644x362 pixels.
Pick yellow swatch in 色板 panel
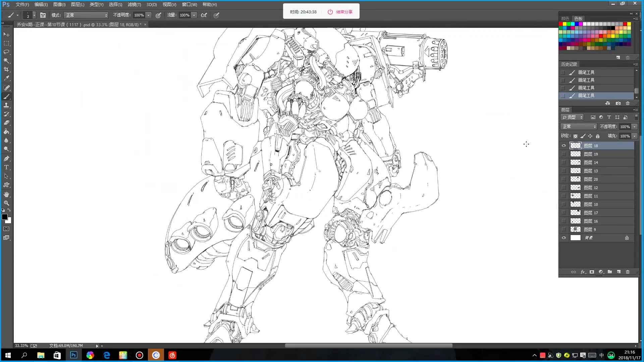click(x=565, y=24)
